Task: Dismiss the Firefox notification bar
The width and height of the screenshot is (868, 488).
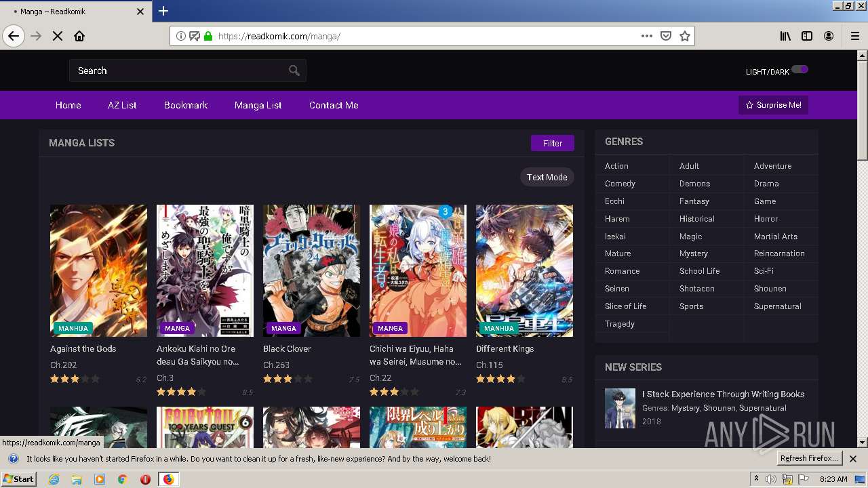Action: (853, 459)
